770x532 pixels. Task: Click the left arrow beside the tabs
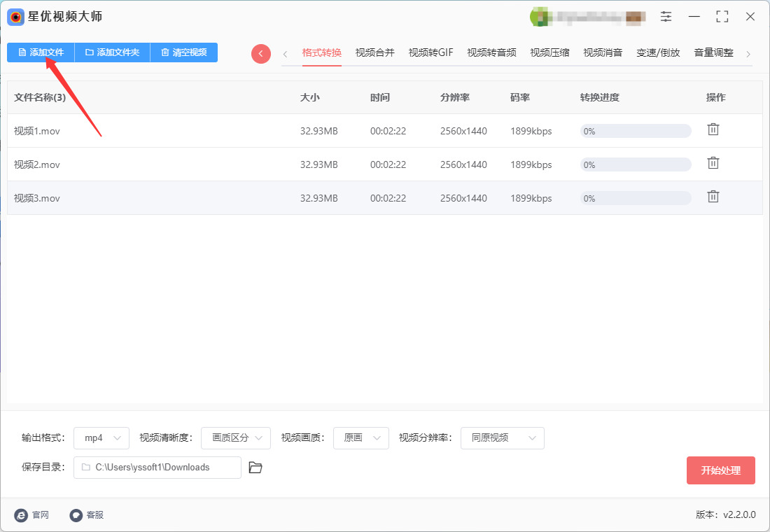pos(286,54)
